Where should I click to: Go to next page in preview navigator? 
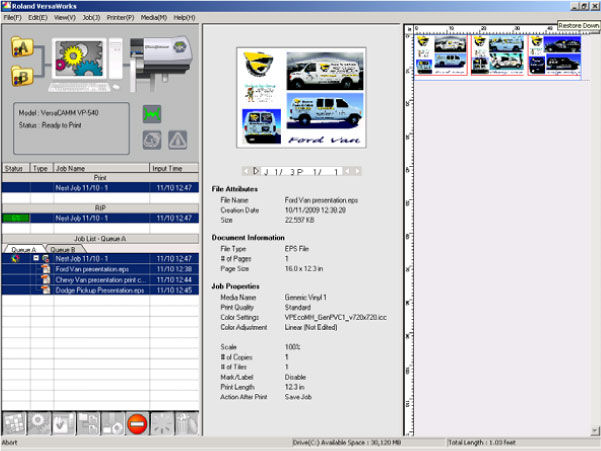point(358,171)
